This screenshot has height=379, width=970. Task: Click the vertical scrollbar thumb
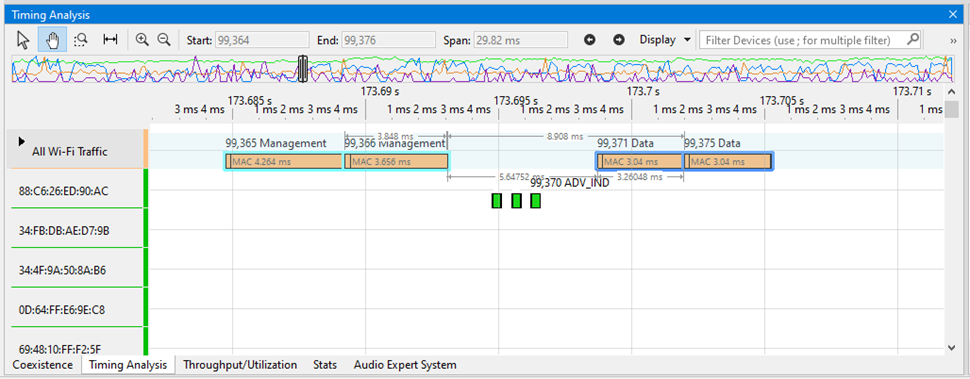pos(951,109)
